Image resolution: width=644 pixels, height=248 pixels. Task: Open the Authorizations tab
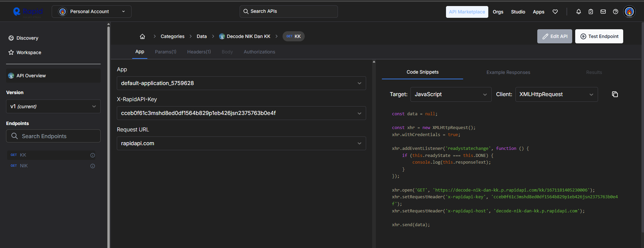[x=259, y=52]
